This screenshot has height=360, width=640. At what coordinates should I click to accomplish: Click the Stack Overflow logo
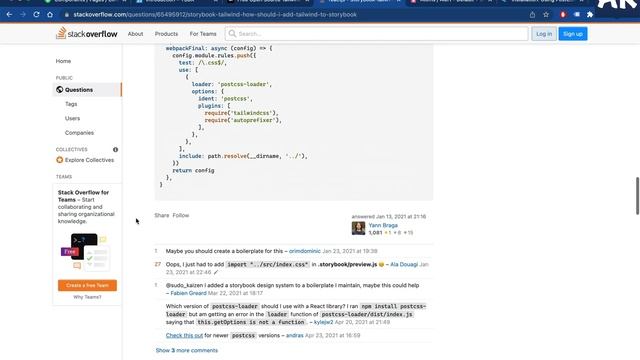click(87, 33)
